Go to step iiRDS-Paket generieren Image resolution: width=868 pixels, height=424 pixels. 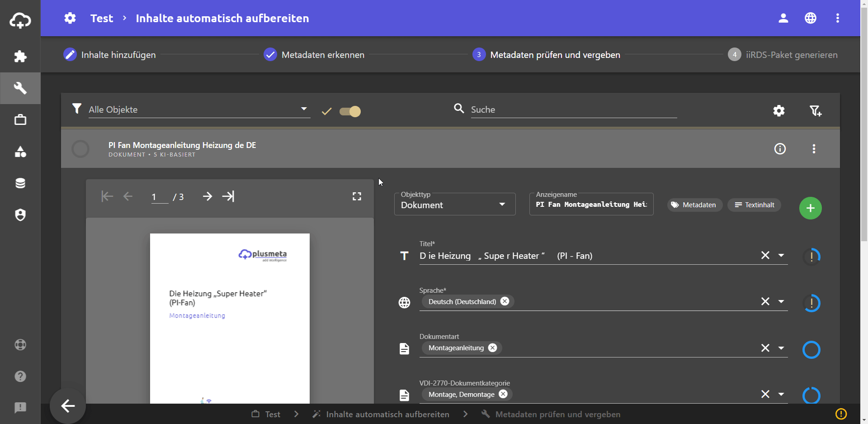pyautogui.click(x=783, y=55)
